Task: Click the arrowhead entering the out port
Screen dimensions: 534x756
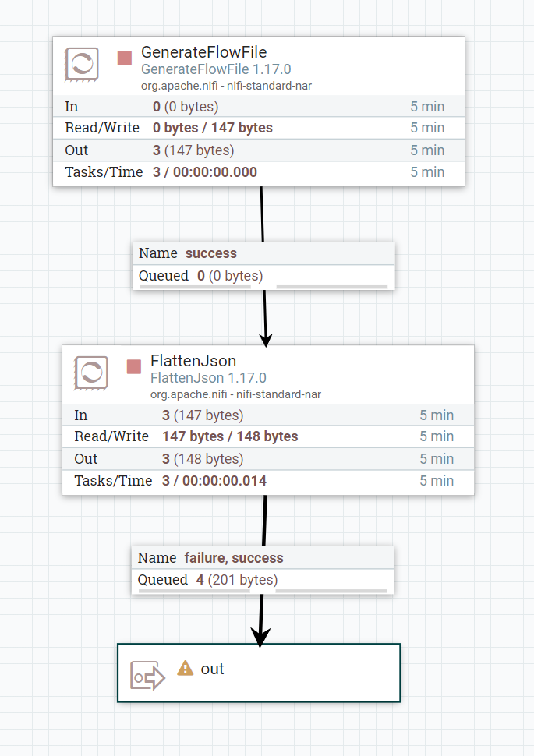Action: (x=260, y=638)
